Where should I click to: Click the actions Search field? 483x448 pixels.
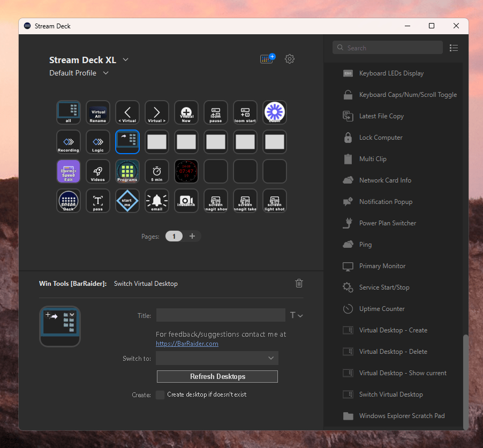pyautogui.click(x=388, y=48)
